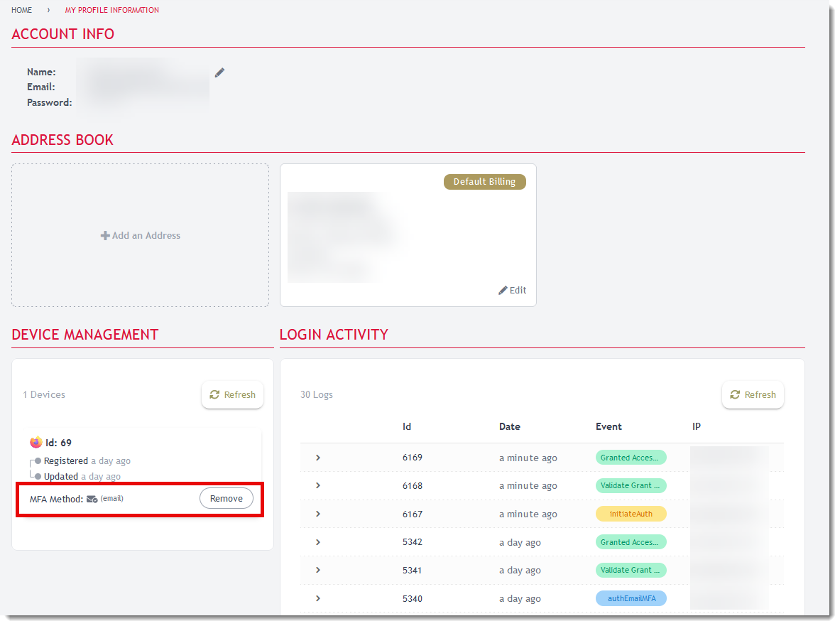This screenshot has width=840, height=626.
Task: Click the Default Billing badge
Action: [x=485, y=182]
